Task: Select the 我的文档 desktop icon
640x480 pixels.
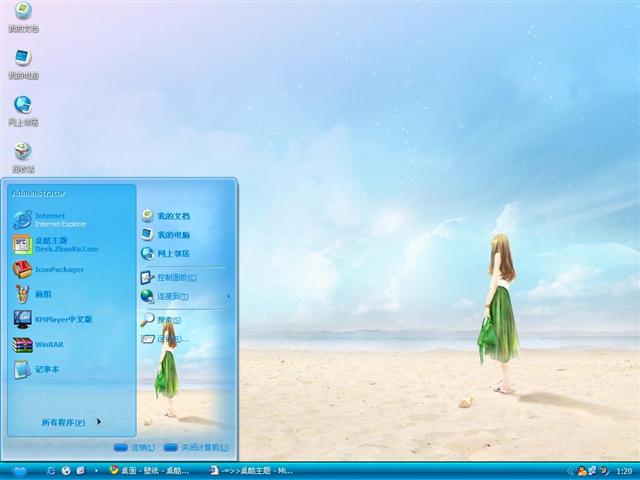Action: (x=23, y=18)
